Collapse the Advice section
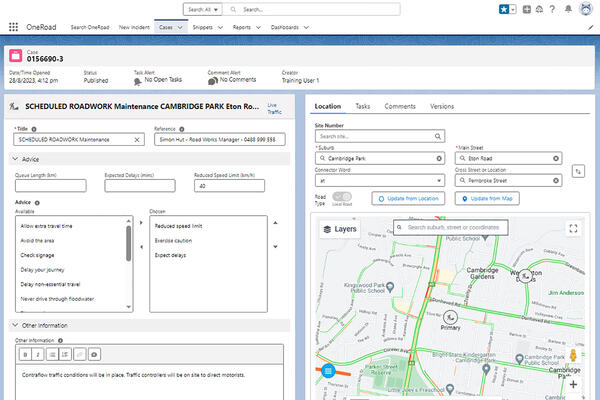600x400 pixels. pyautogui.click(x=15, y=159)
